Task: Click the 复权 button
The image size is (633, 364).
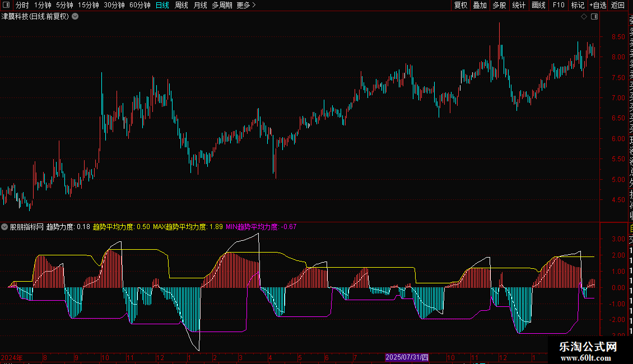Action: (460, 5)
